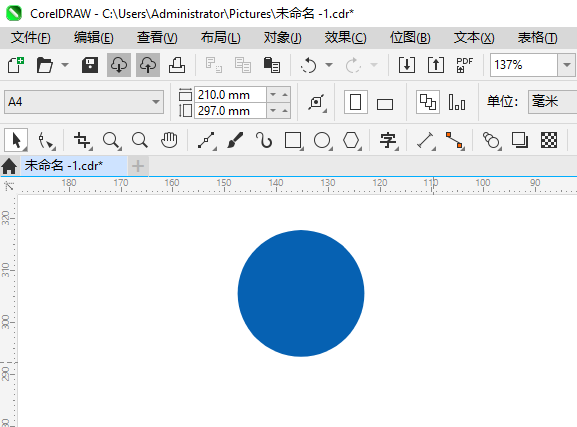Select the Pick arrow tool

[x=16, y=140]
